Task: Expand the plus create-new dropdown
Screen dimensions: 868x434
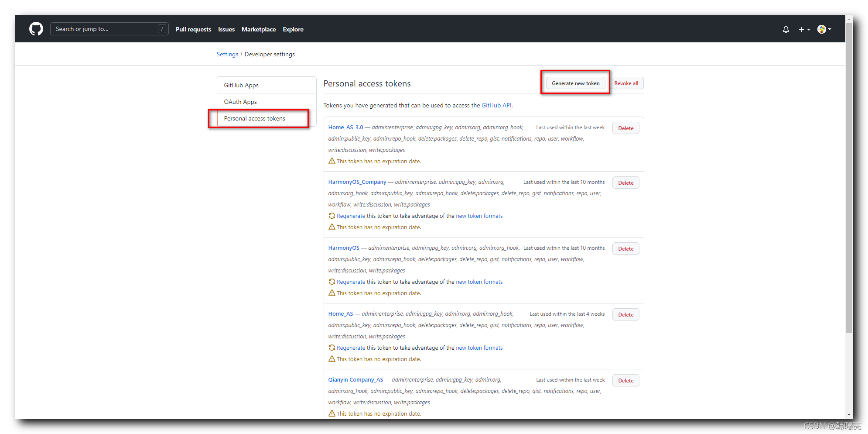Action: point(804,30)
